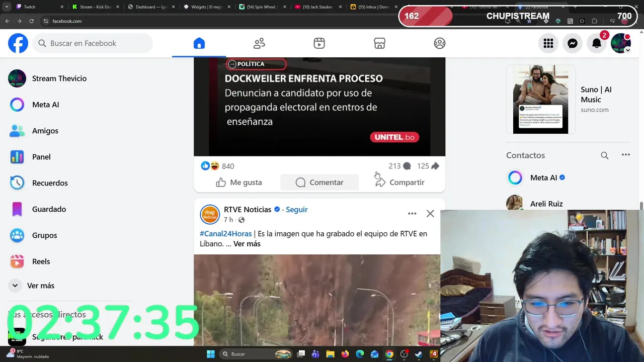Open File Explorer from the taskbar
The image size is (644, 362).
[x=330, y=354]
